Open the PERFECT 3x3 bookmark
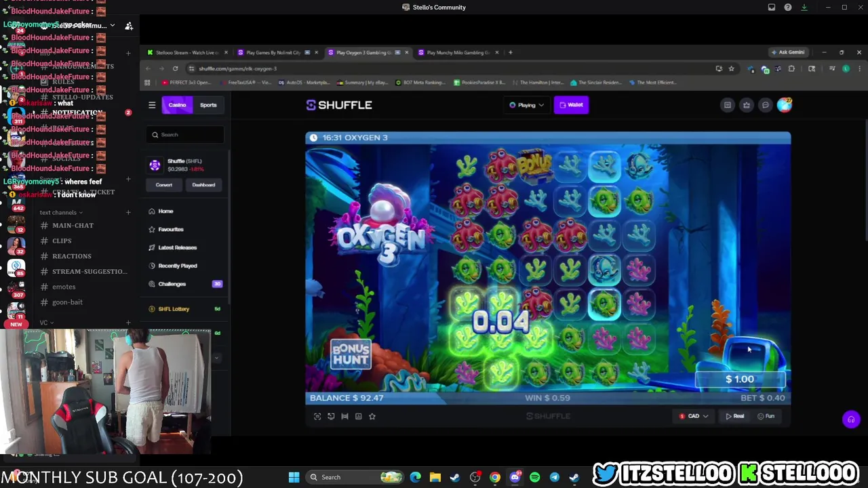868x488 pixels. click(186, 83)
